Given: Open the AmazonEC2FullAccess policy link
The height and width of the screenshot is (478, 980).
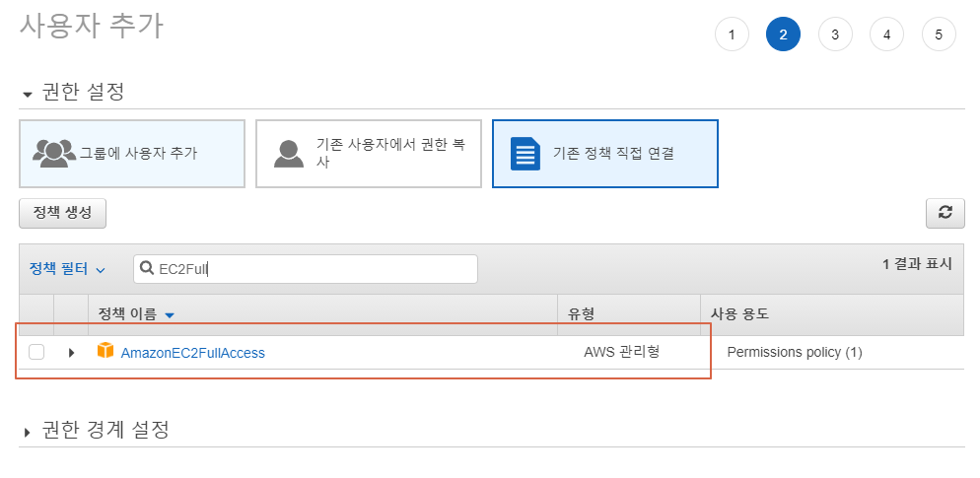Looking at the screenshot, I should [x=192, y=353].
